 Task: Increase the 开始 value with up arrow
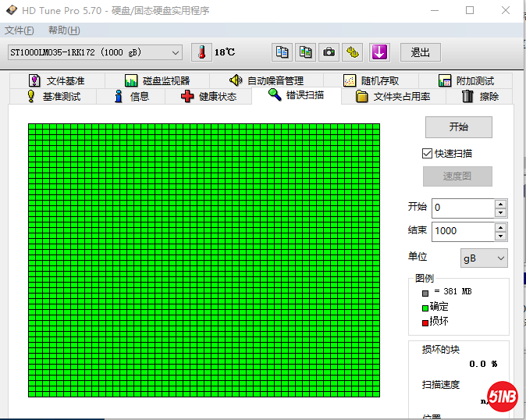coord(500,204)
